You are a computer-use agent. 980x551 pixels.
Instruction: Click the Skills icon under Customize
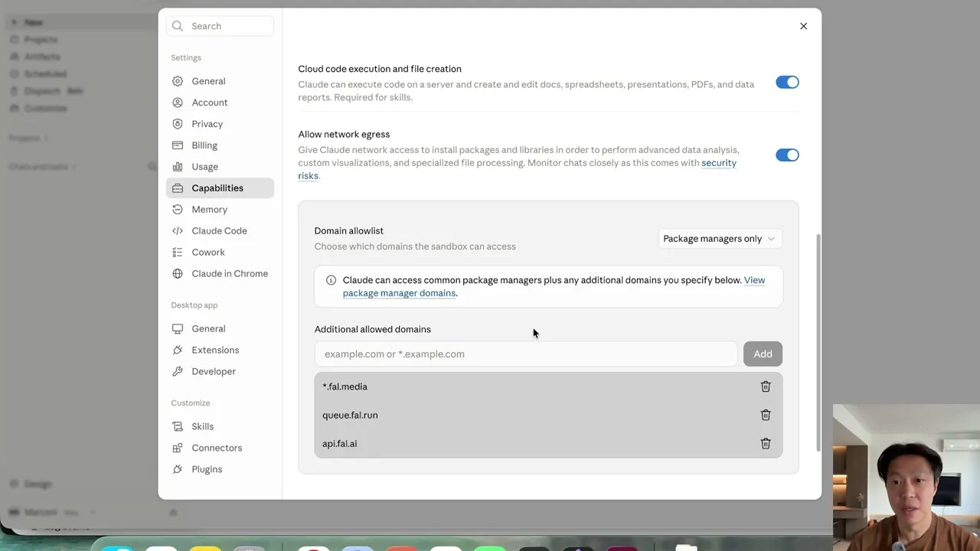(x=178, y=427)
